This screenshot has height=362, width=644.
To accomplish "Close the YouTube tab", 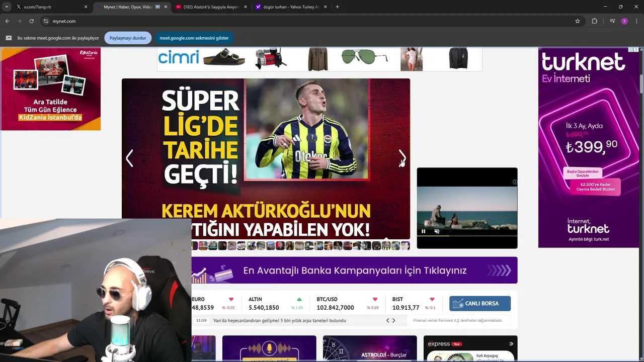I will coord(246,7).
